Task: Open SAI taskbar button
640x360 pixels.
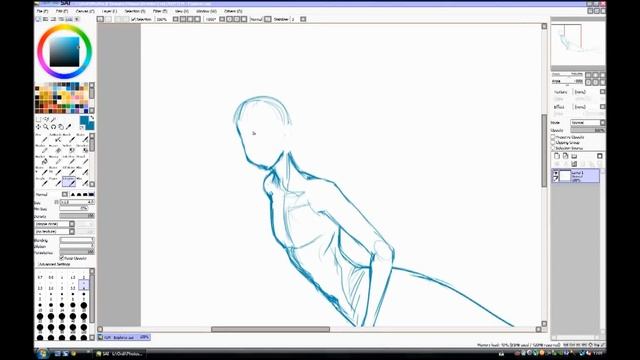Action: [x=120, y=353]
